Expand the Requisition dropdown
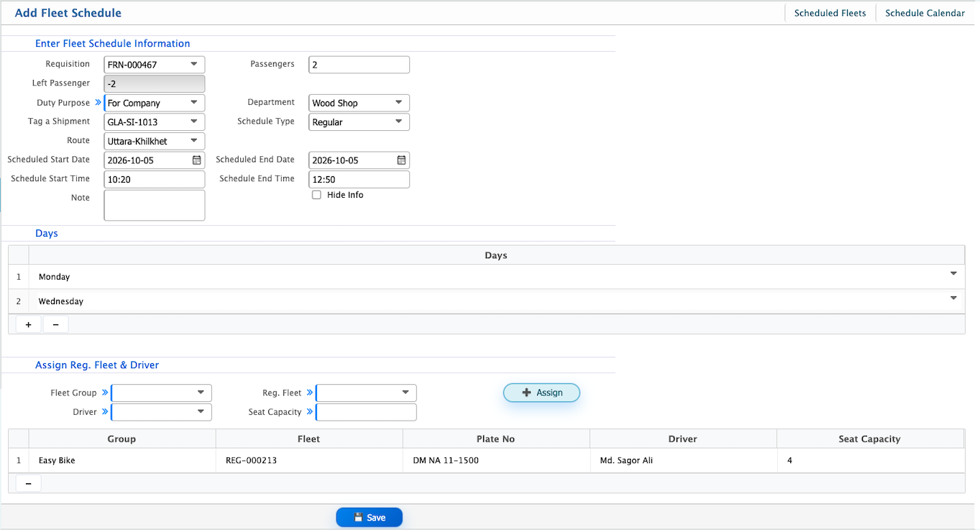The height and width of the screenshot is (530, 980). tap(194, 65)
